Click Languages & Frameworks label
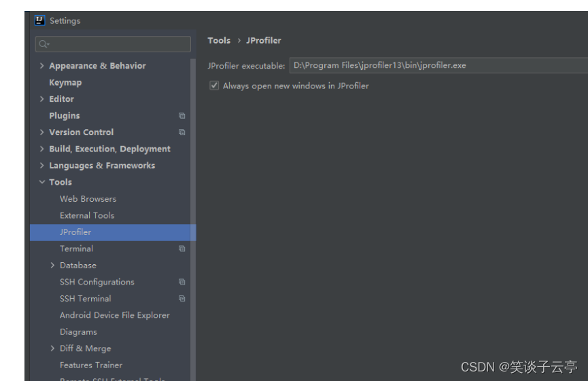 102,166
